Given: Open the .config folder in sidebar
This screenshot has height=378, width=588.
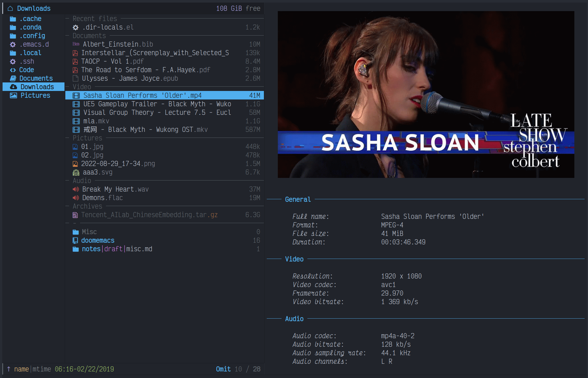Looking at the screenshot, I should pyautogui.click(x=32, y=36).
